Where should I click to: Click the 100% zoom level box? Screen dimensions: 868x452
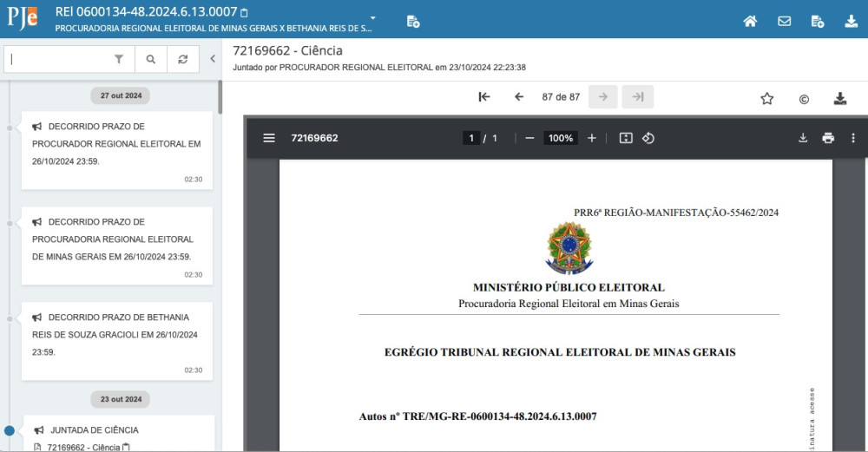coord(560,138)
